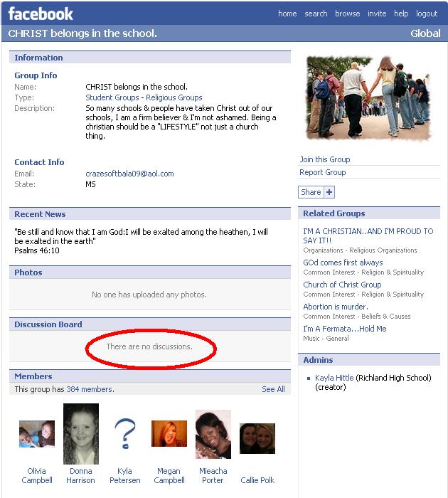Click 'CHRIST belongs in the school.' page title
448x498 pixels.
pos(82,33)
